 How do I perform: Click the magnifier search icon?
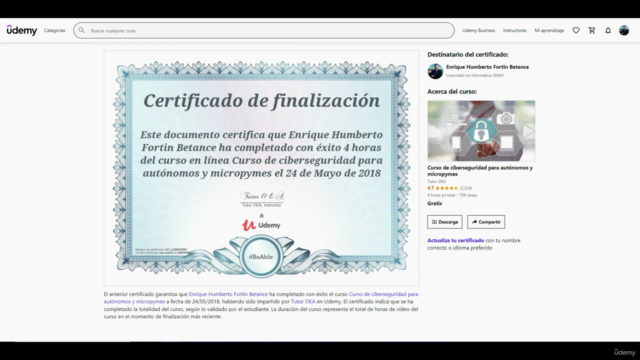pyautogui.click(x=82, y=31)
